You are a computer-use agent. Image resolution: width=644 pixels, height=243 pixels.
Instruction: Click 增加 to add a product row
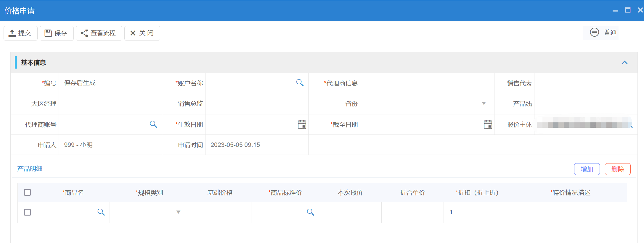587,169
